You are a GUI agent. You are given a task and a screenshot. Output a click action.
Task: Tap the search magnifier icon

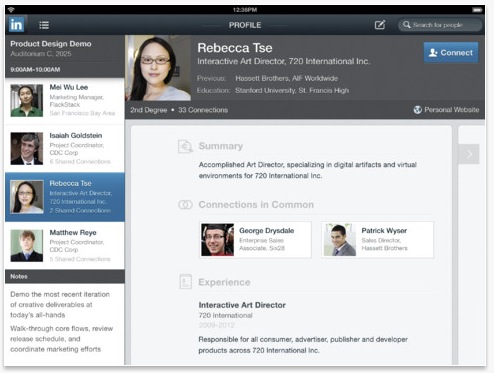click(x=406, y=25)
